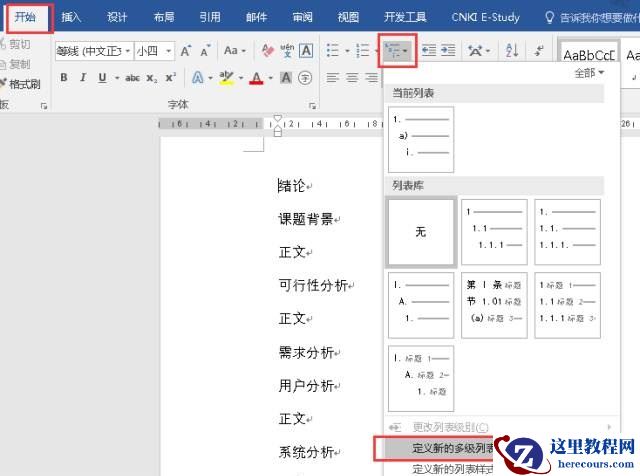Click the 剪切 (Cut) command

[x=16, y=44]
